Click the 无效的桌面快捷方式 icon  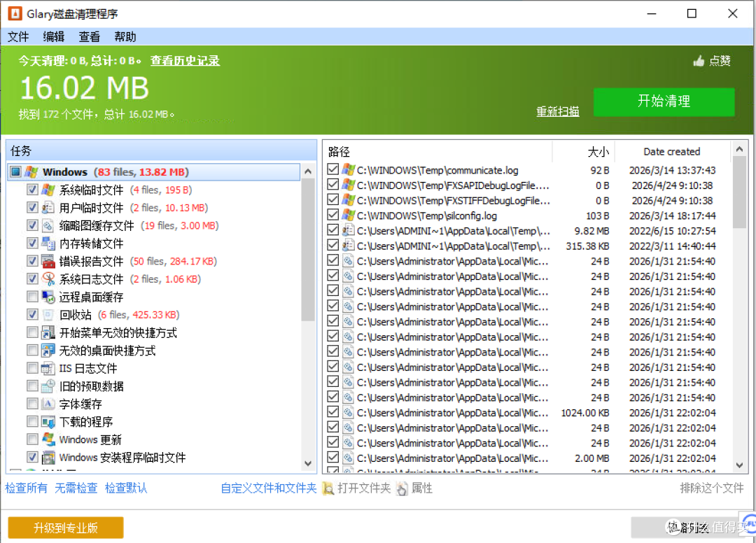[48, 351]
